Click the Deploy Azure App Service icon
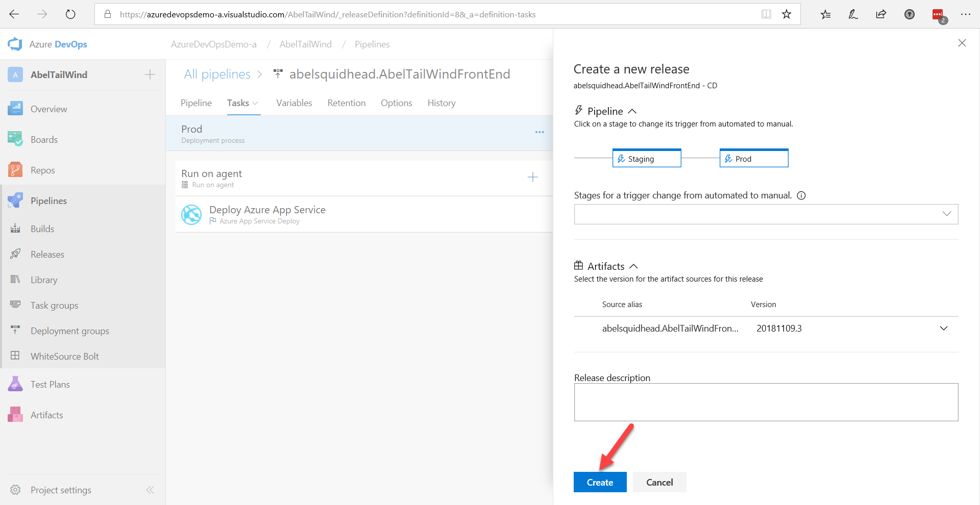 click(191, 214)
